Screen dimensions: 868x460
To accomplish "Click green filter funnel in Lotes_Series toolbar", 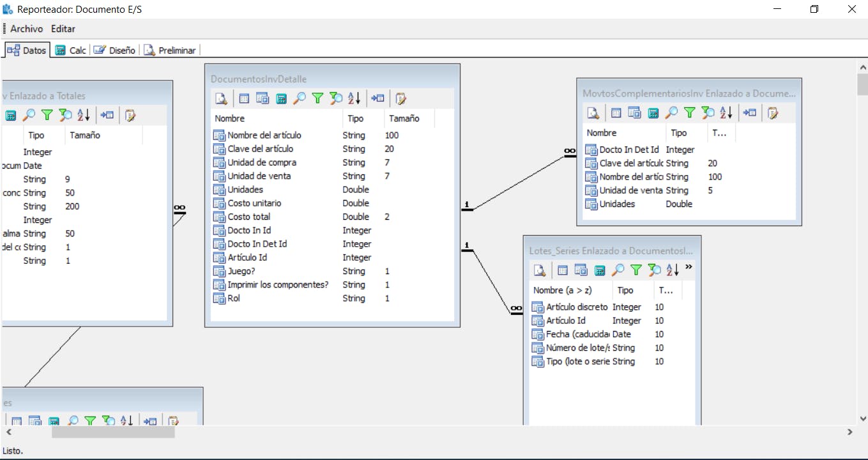I will (636, 270).
